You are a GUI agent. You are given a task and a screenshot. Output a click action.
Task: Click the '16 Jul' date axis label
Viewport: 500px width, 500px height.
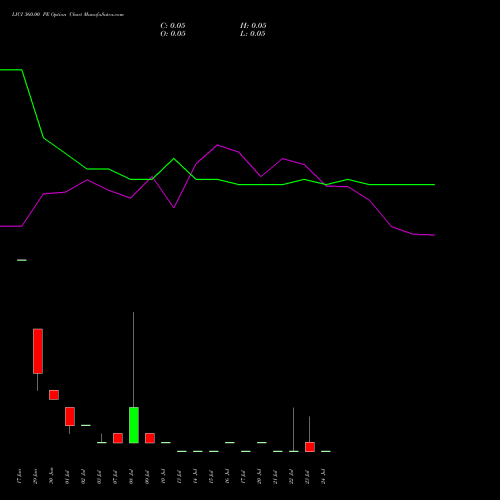point(227,476)
